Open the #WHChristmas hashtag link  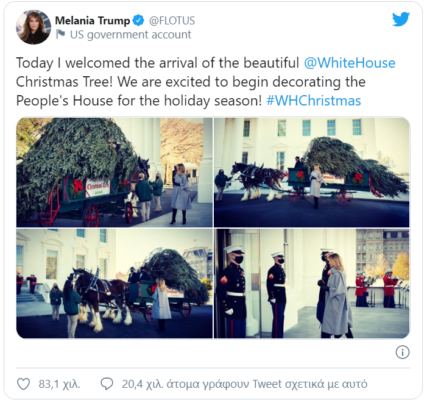[x=314, y=100]
